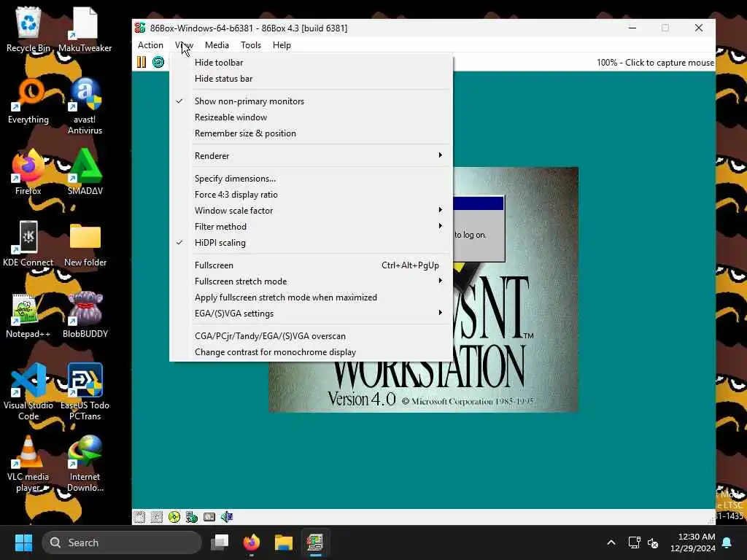
Task: Choose Fullscreen menu entry
Action: tap(311, 265)
